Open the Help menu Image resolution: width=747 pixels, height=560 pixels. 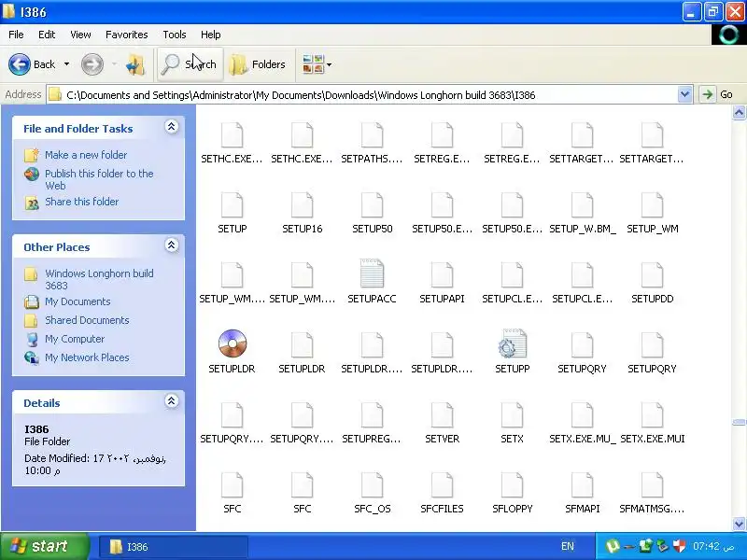point(211,35)
